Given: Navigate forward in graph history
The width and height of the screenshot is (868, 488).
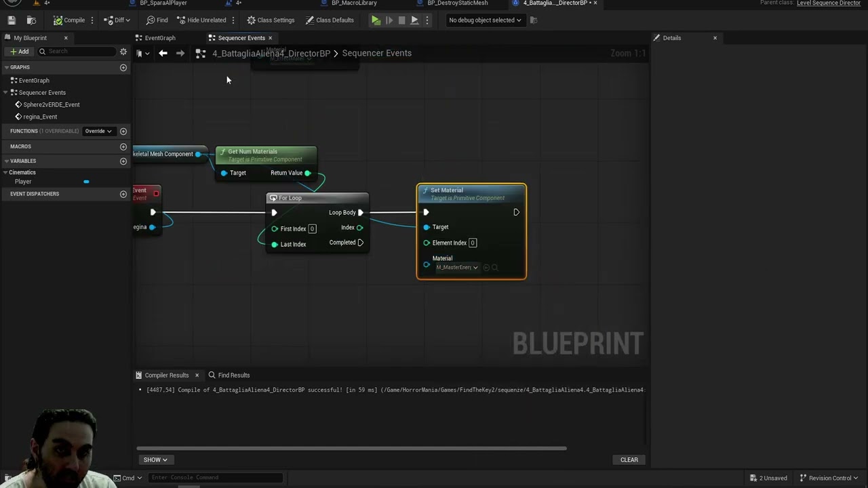Looking at the screenshot, I should 180,53.
